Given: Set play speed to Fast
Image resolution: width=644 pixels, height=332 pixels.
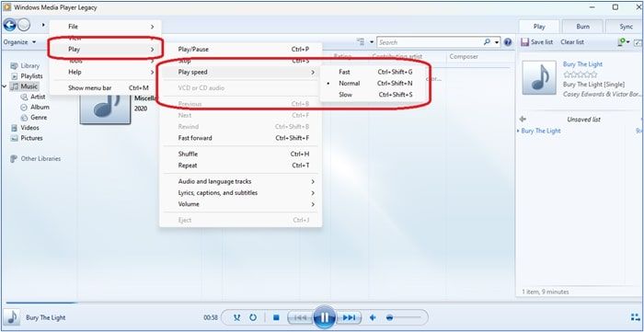Looking at the screenshot, I should coord(375,72).
